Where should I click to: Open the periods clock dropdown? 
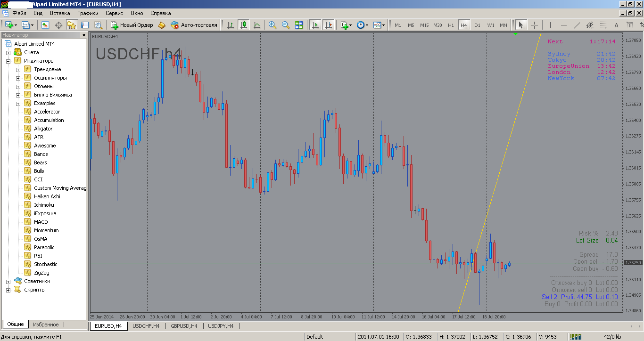pyautogui.click(x=363, y=25)
